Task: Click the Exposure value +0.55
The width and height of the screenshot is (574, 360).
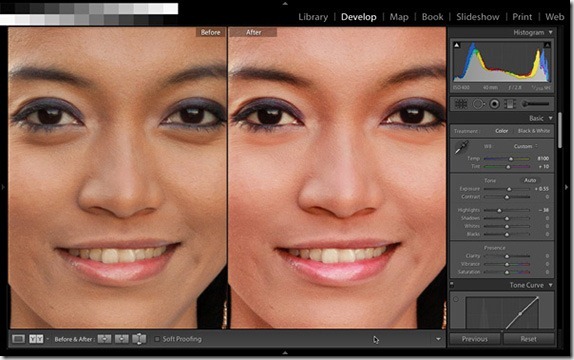Action: 542,189
